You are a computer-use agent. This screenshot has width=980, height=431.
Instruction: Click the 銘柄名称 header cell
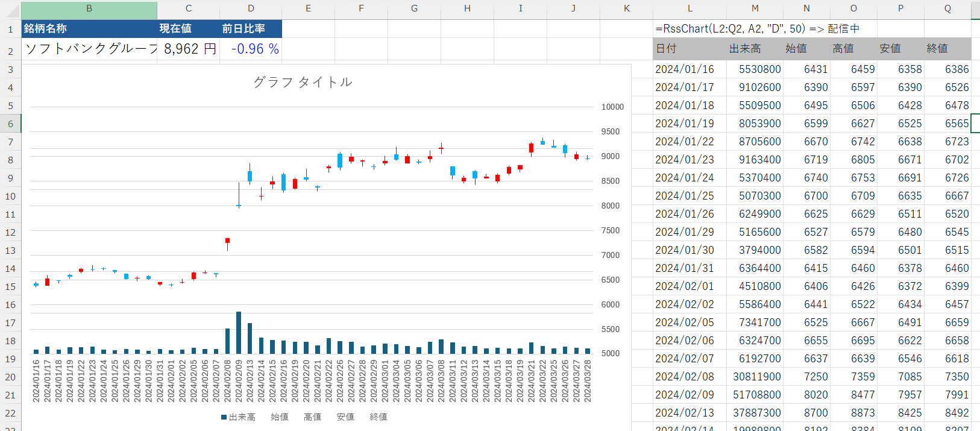[x=89, y=29]
